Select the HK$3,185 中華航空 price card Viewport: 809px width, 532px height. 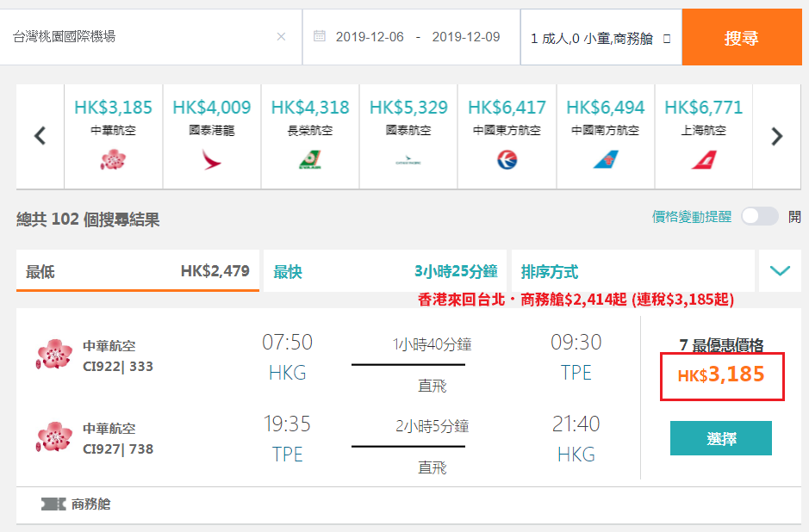[x=114, y=136]
